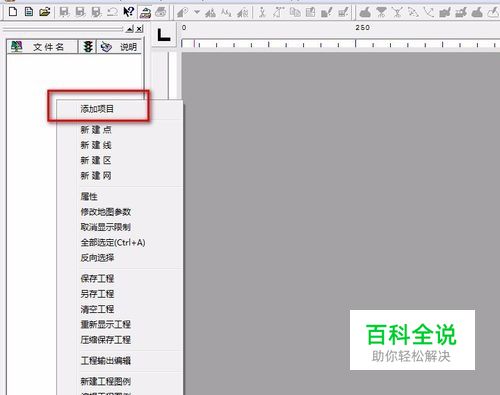Click 保存工程 in the context menu
Image resolution: width=500 pixels, height=395 pixels.
coord(97,278)
